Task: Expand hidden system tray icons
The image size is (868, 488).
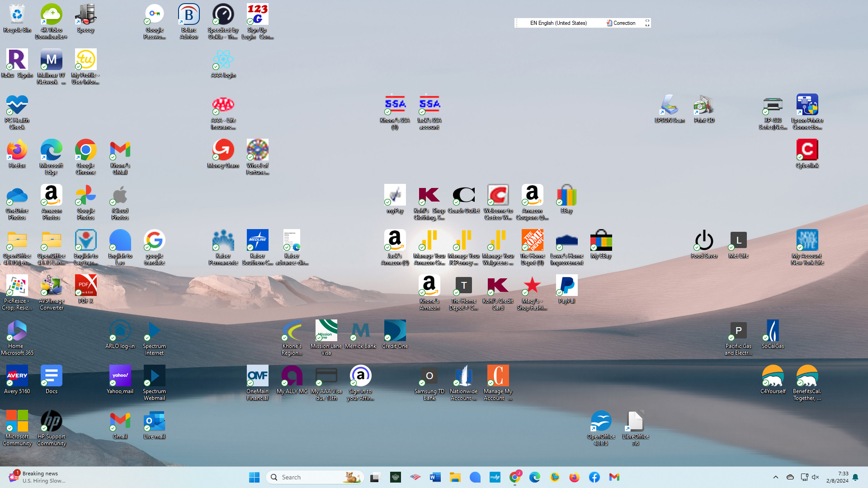Action: click(775, 477)
